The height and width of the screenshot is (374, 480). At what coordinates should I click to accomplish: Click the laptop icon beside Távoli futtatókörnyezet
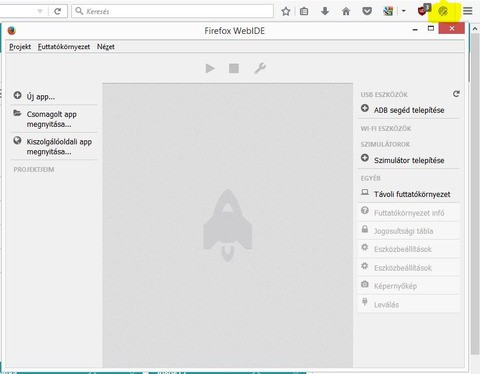coord(365,193)
